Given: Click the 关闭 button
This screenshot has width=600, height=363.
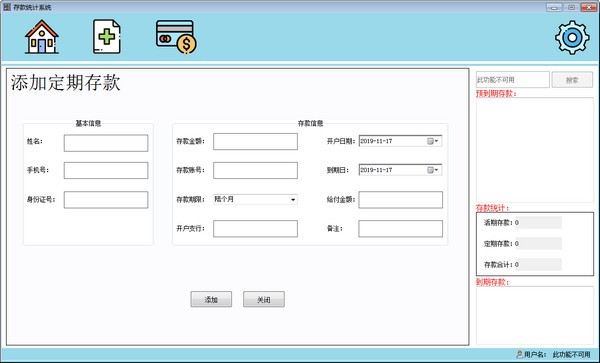Looking at the screenshot, I should tap(264, 299).
